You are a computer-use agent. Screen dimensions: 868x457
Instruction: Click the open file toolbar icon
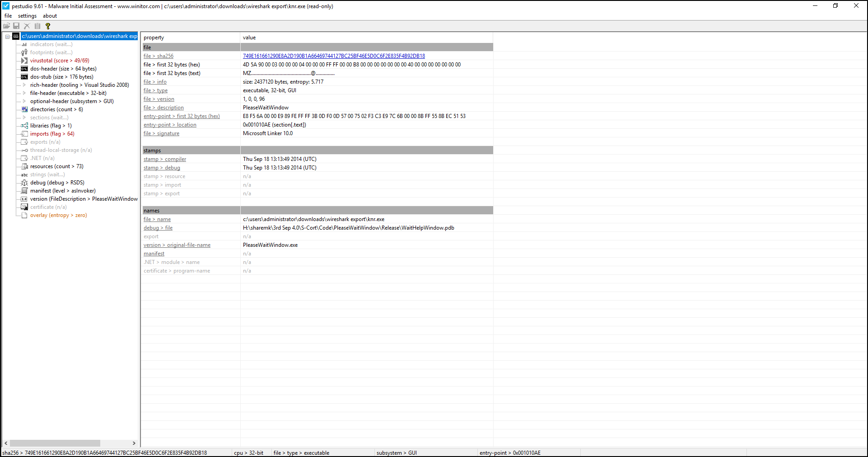6,26
